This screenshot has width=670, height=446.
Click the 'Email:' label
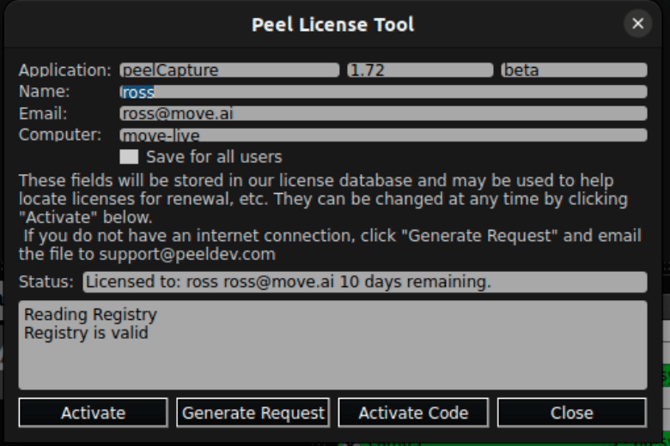pos(43,114)
